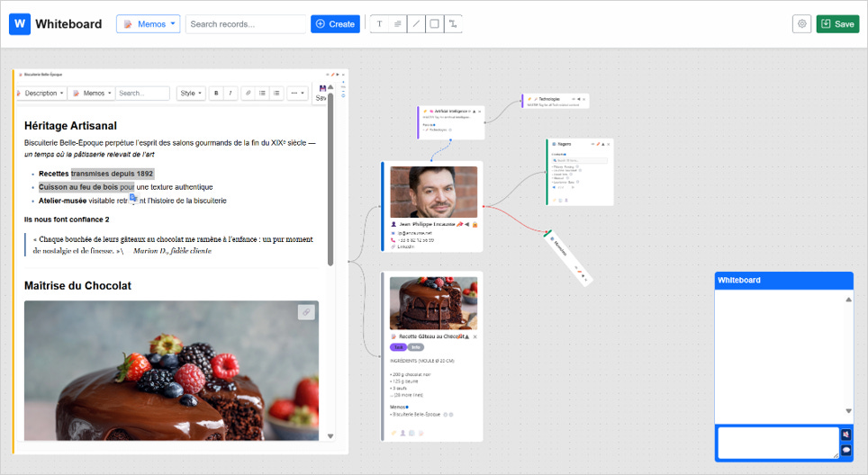Click Technologies parent tag in AI card
Image resolution: width=868 pixels, height=475 pixels.
(439, 130)
